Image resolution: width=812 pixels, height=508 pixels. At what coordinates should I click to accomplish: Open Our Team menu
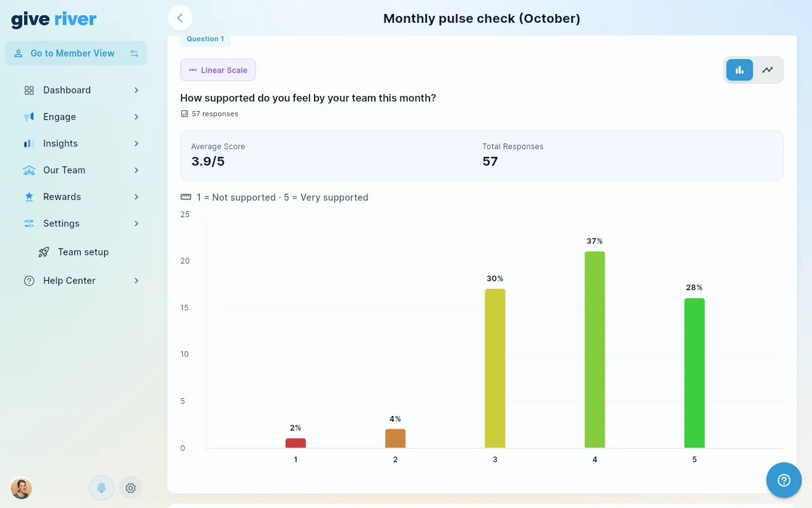pos(81,170)
